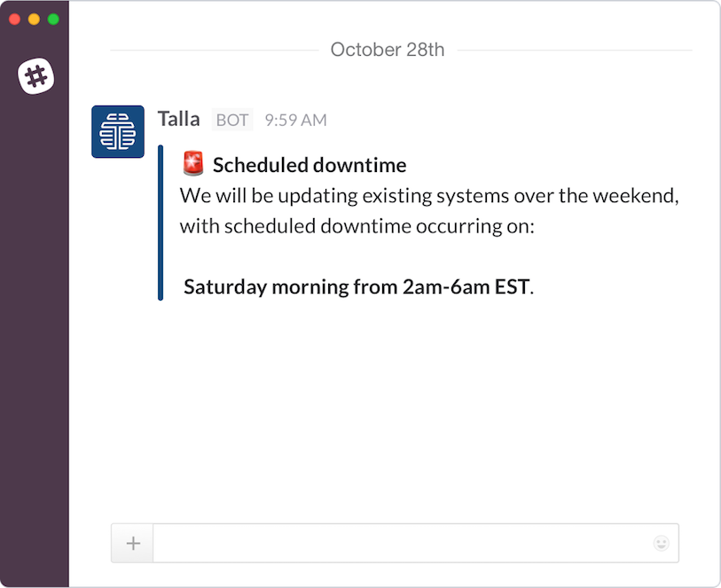The image size is (721, 588).
Task: Open the emoji picker smiley
Action: (661, 543)
